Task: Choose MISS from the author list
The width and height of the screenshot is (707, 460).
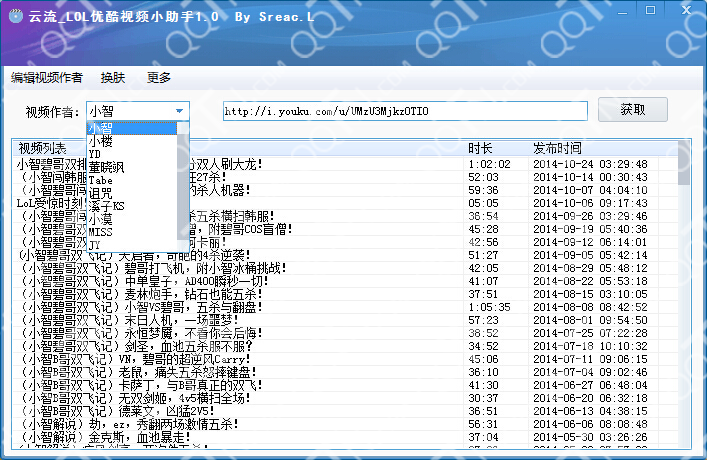Action: tap(133, 232)
